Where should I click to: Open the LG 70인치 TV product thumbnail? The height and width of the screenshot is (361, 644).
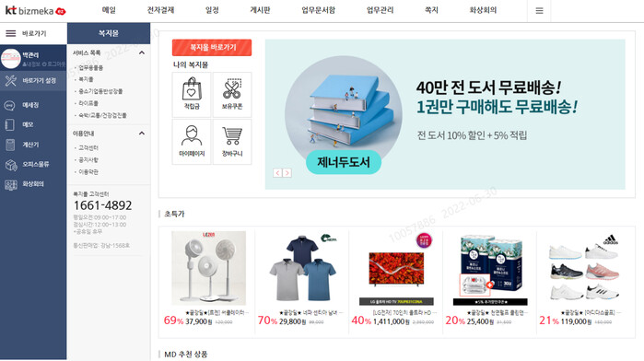click(x=396, y=269)
